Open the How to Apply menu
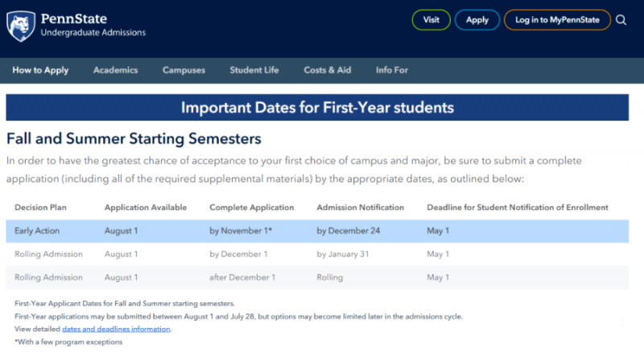Image resolution: width=644 pixels, height=353 pixels. (40, 70)
